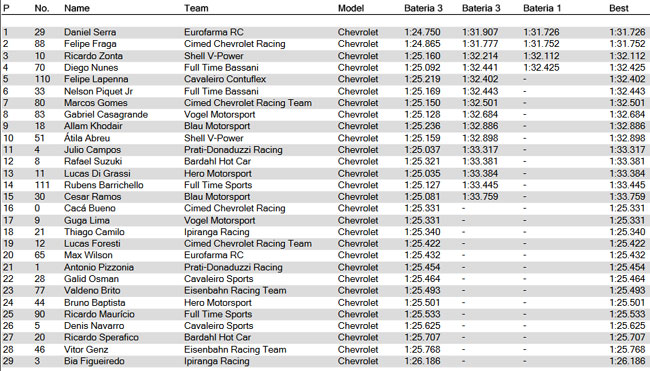
Task: Click the Best column header
Action: tap(618, 8)
